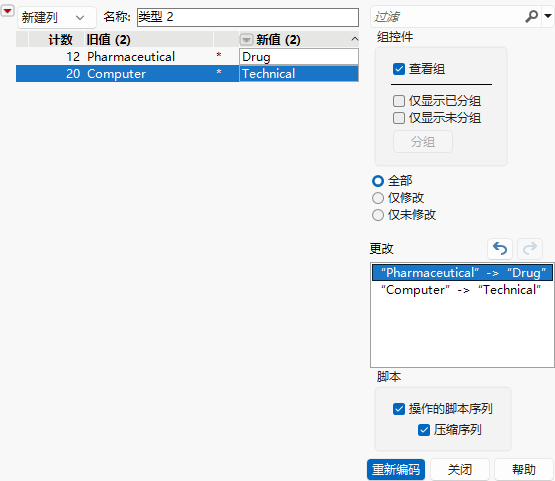Click count value 12

(73, 57)
